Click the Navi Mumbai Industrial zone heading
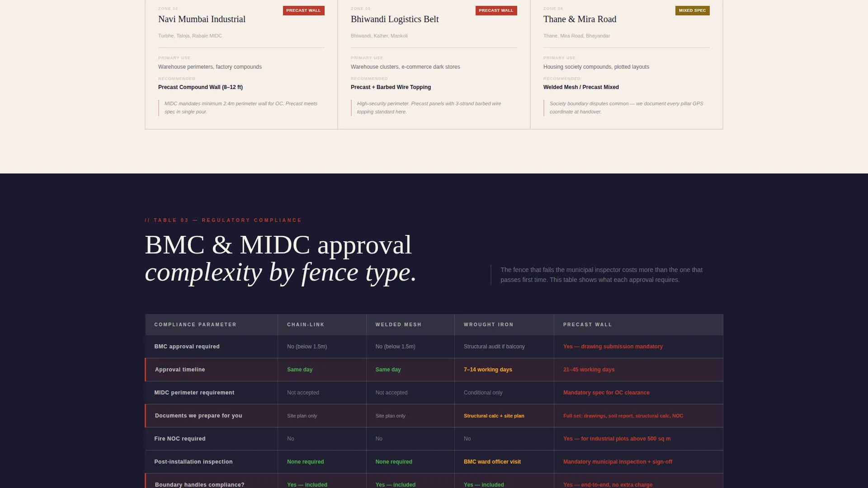The image size is (868, 488). [202, 19]
